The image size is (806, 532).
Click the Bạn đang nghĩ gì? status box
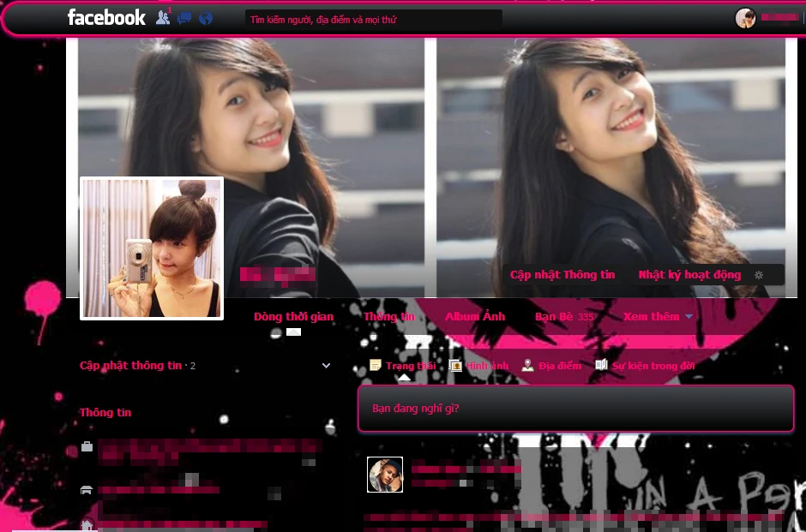pos(575,409)
